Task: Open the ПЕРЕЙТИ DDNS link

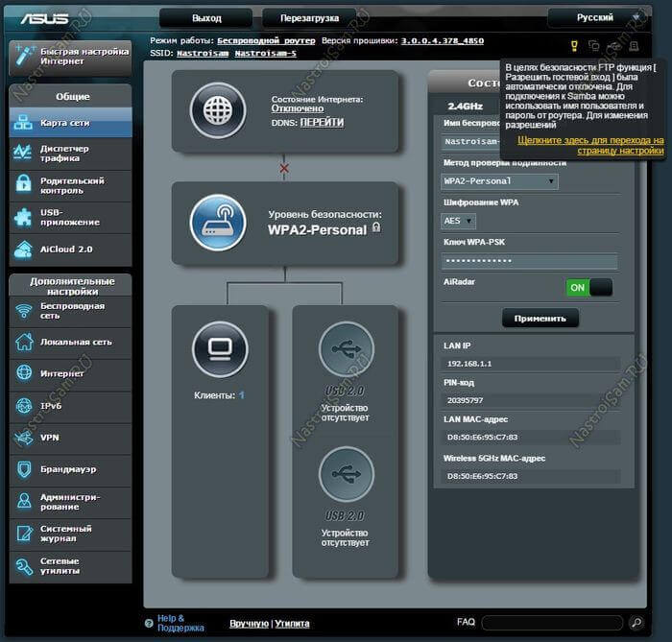Action: click(x=322, y=123)
